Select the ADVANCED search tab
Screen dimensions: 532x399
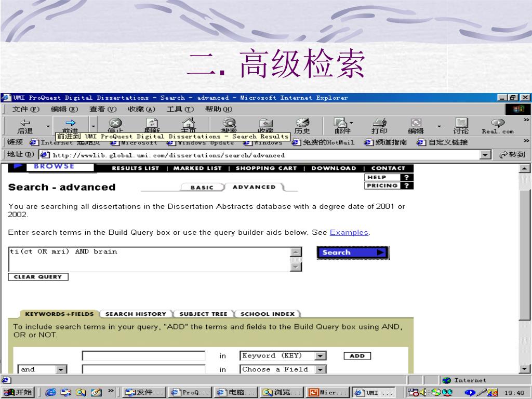click(254, 187)
